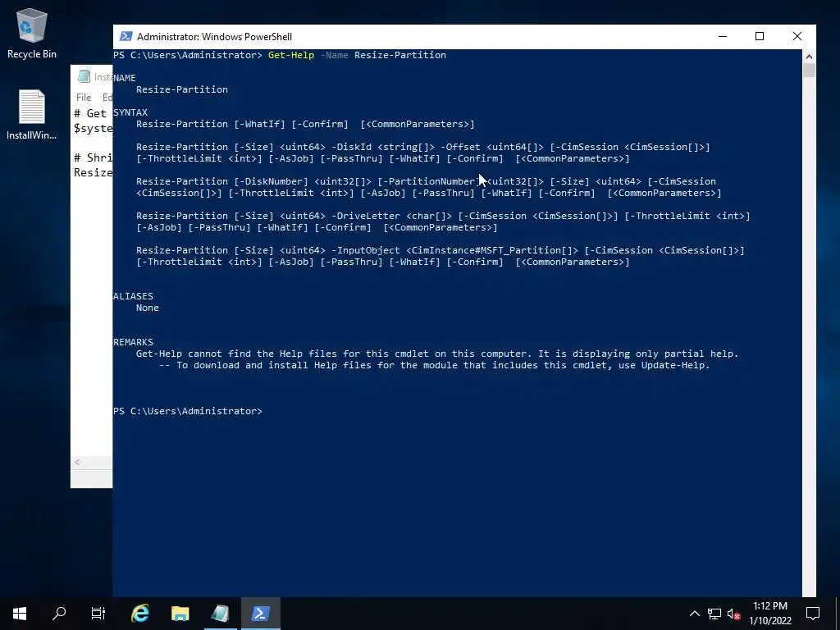Click the SYNTAX heading
The height and width of the screenshot is (630, 840).
coord(130,112)
